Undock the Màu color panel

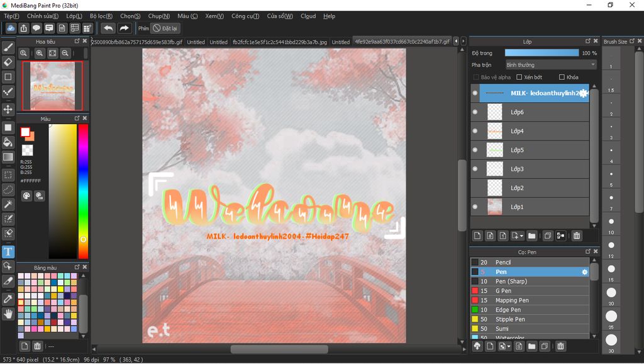(x=77, y=118)
